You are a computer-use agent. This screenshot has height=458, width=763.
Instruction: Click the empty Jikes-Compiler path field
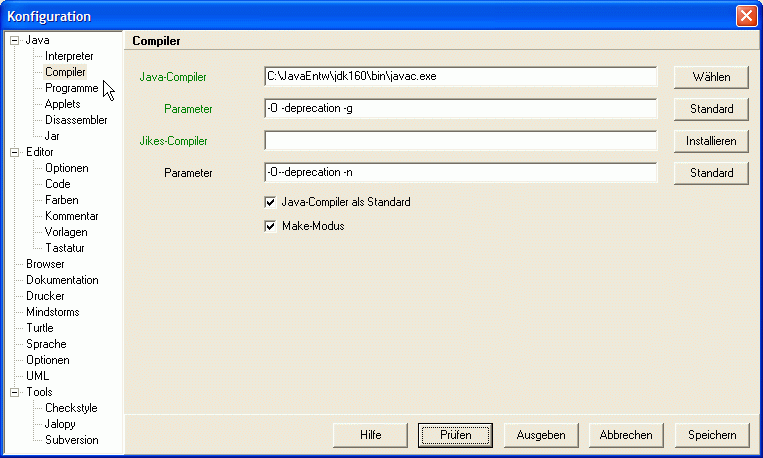(461, 141)
